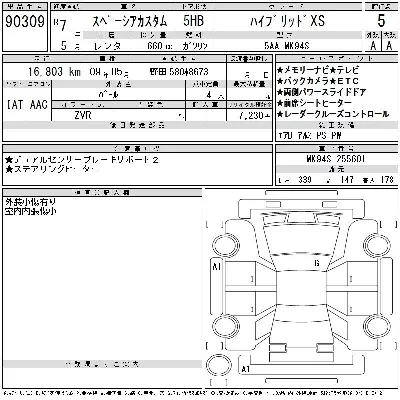Viewport: 400px width, 400px height.
Task: Select the transmission and aircon text AT AAC
Action: pos(27,105)
